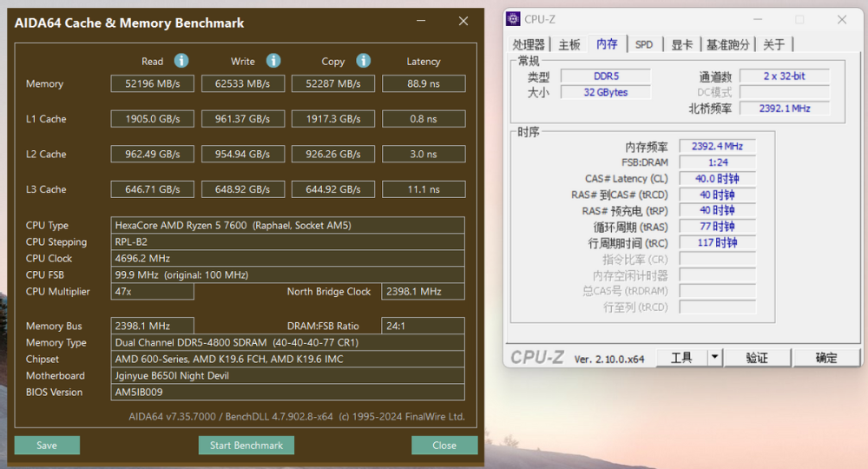Click the FSB:DRAM value 1:24 in CPU-Z
The image size is (868, 469).
pyautogui.click(x=718, y=162)
